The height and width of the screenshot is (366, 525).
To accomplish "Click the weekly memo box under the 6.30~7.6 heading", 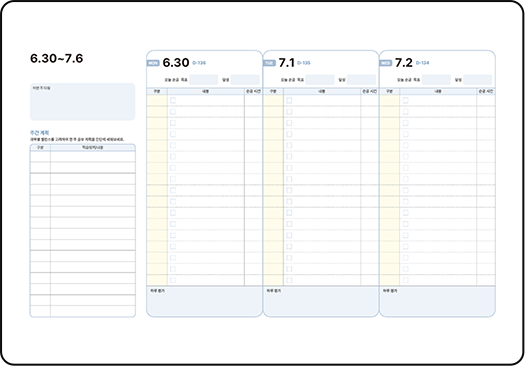I will click(83, 102).
